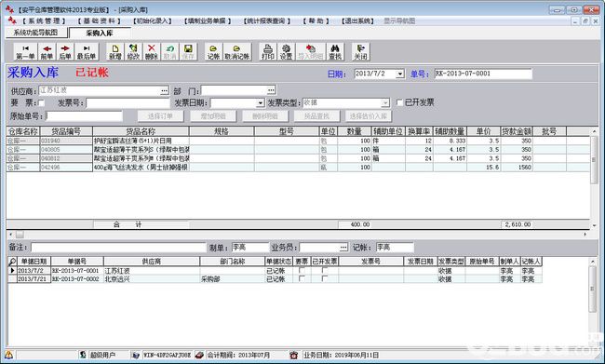Screen dimensions: 605x364
Task: Open the 发票日期 dropdown arrow
Action: [x=261, y=103]
